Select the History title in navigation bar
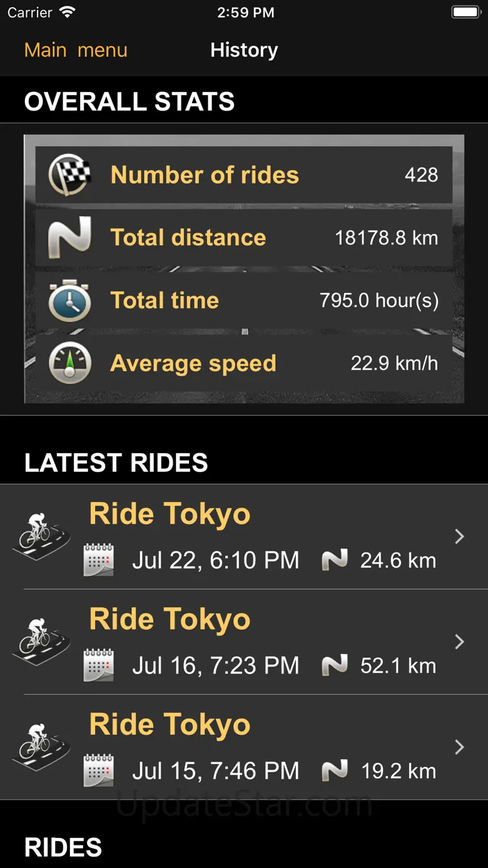 pos(244,50)
